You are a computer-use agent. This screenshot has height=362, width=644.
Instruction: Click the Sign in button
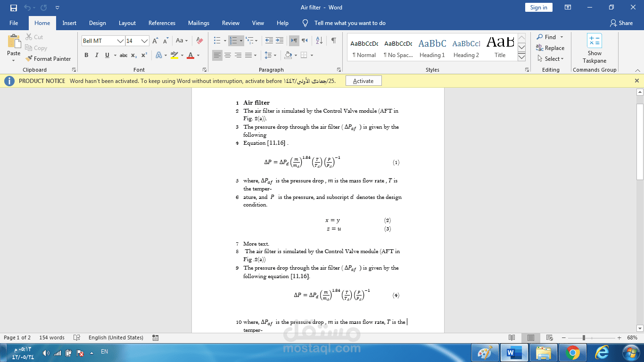pos(538,8)
